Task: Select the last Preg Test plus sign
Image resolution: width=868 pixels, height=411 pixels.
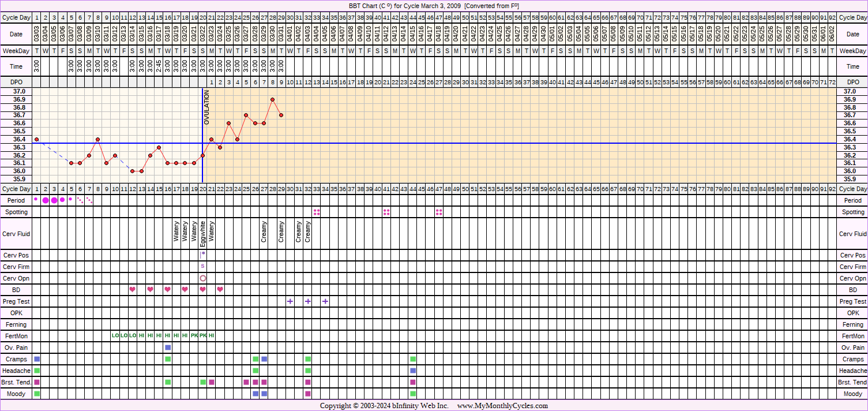Action: point(325,301)
